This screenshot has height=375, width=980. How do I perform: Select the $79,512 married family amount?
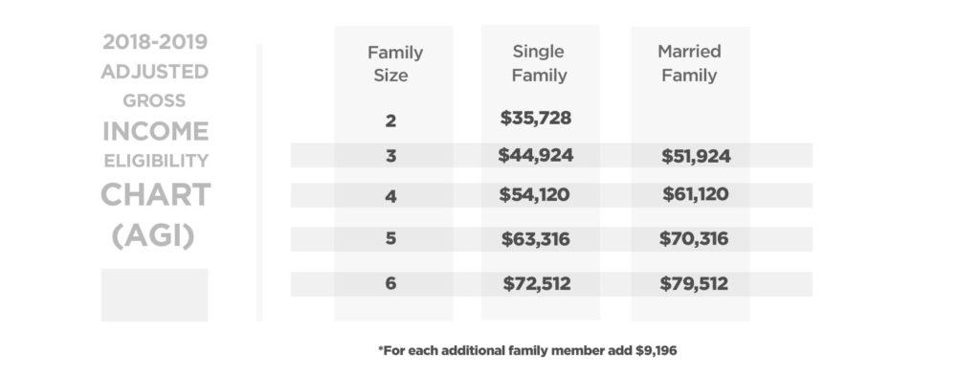(x=694, y=284)
